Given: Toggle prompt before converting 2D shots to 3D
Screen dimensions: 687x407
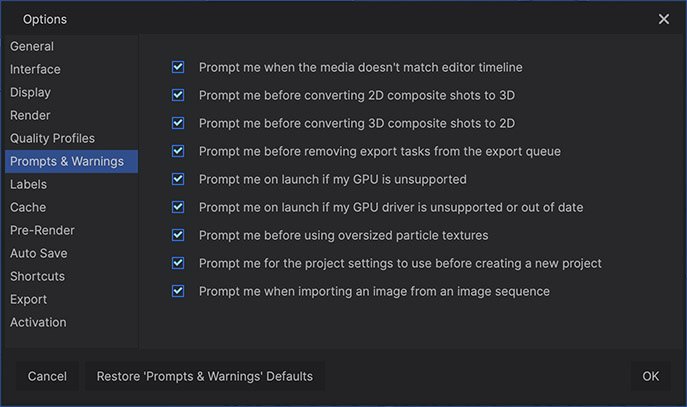Looking at the screenshot, I should pos(178,95).
